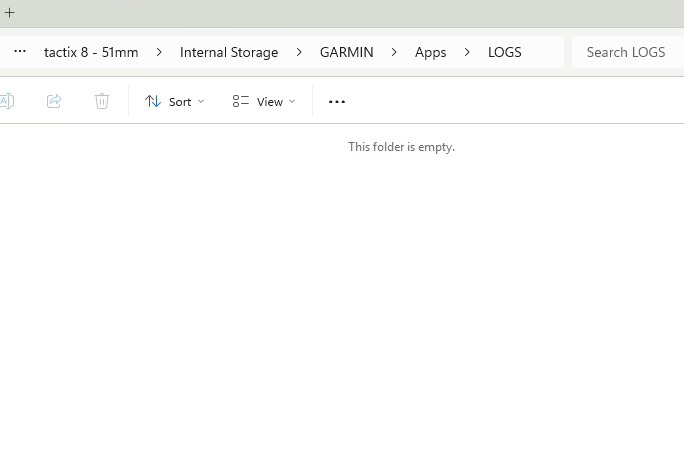Viewport: 684px width, 469px height.
Task: Click blank address bar space after LOGS
Action: click(545, 52)
